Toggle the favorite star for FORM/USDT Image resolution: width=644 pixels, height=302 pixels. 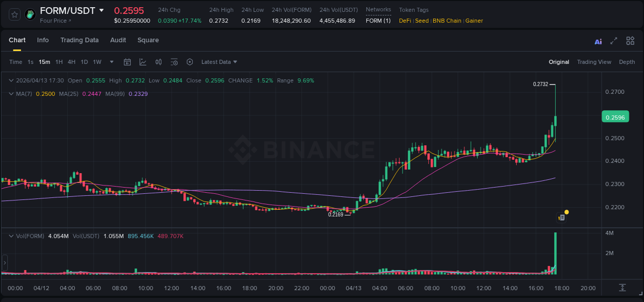[x=14, y=14]
